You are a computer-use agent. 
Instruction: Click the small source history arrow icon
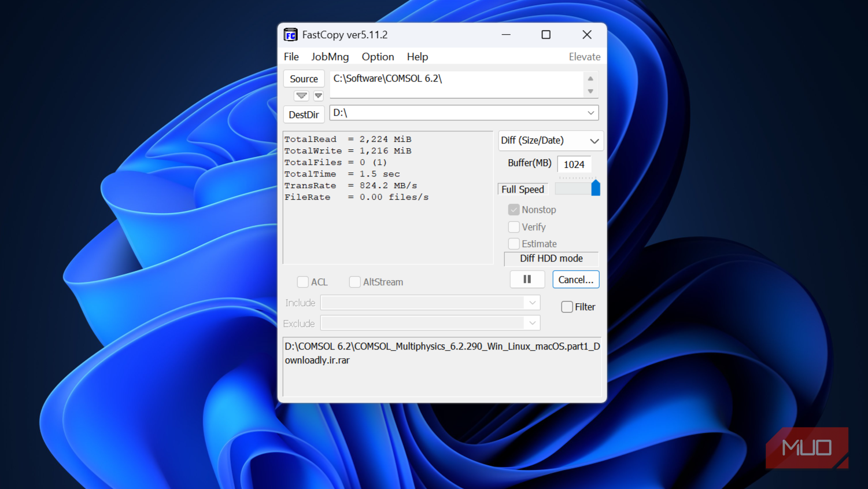tap(318, 95)
